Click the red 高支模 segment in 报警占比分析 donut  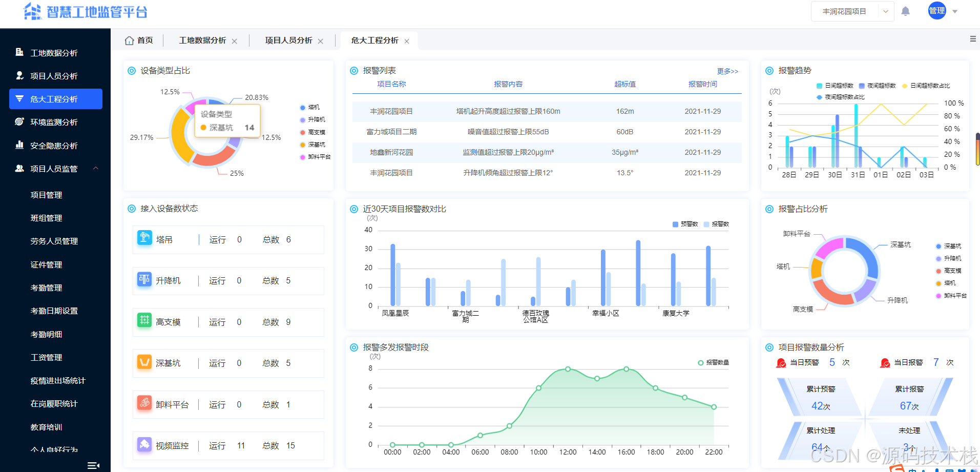832,295
